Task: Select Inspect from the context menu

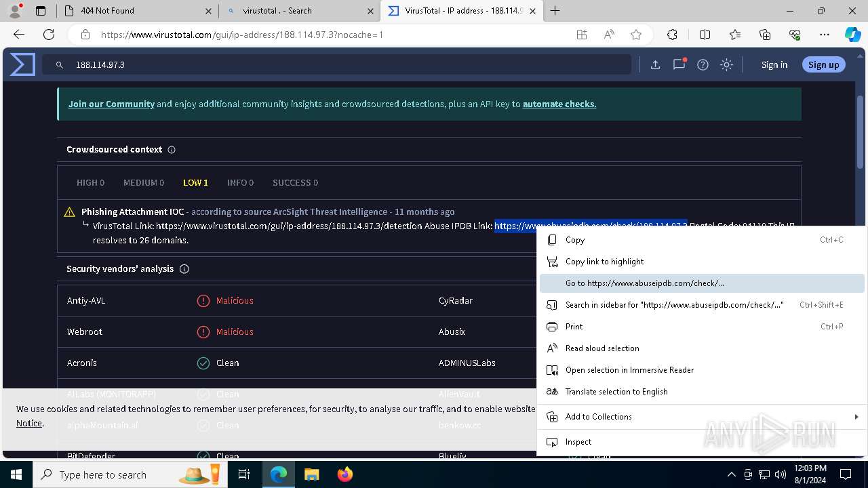Action: (702, 442)
